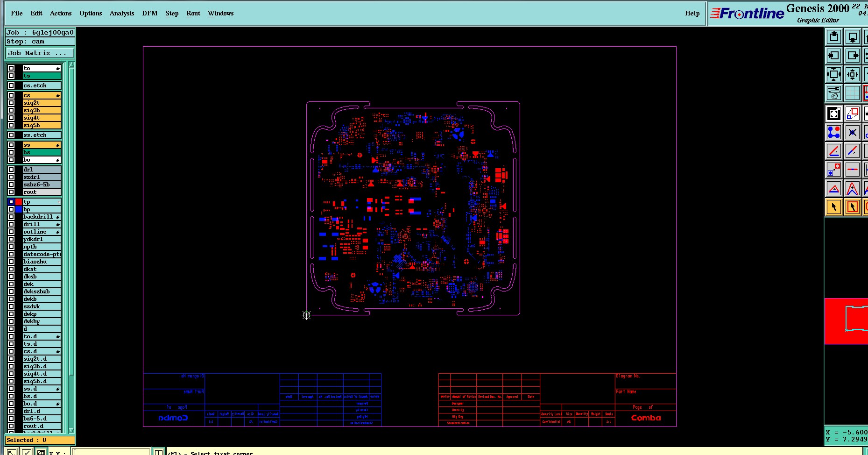Toggle checkbox for the cs.etch layer
The width and height of the screenshot is (868, 455).
(11, 85)
